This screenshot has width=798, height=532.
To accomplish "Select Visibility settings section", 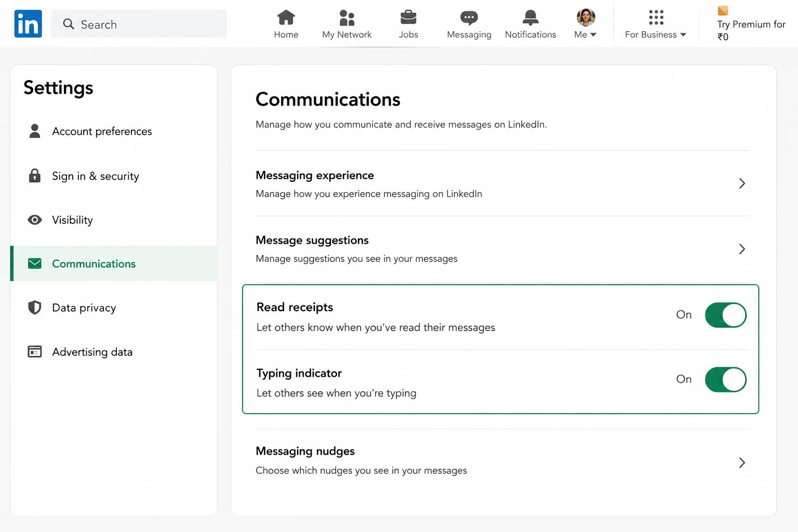I will pos(114,220).
